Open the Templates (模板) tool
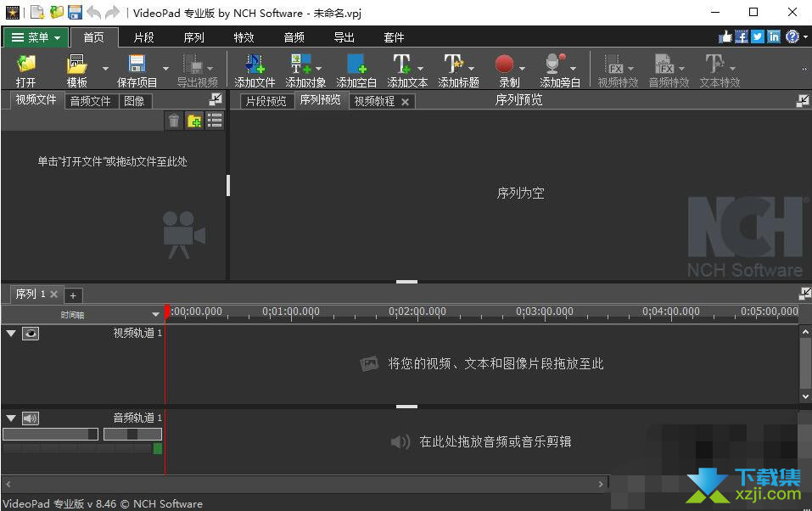Image resolution: width=812 pixels, height=511 pixels. 76,65
